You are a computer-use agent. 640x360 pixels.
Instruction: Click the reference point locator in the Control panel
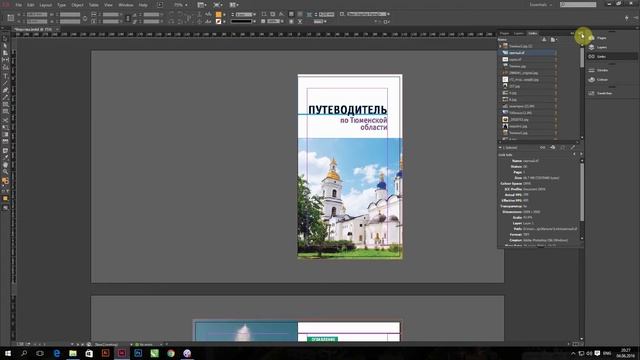11,18
